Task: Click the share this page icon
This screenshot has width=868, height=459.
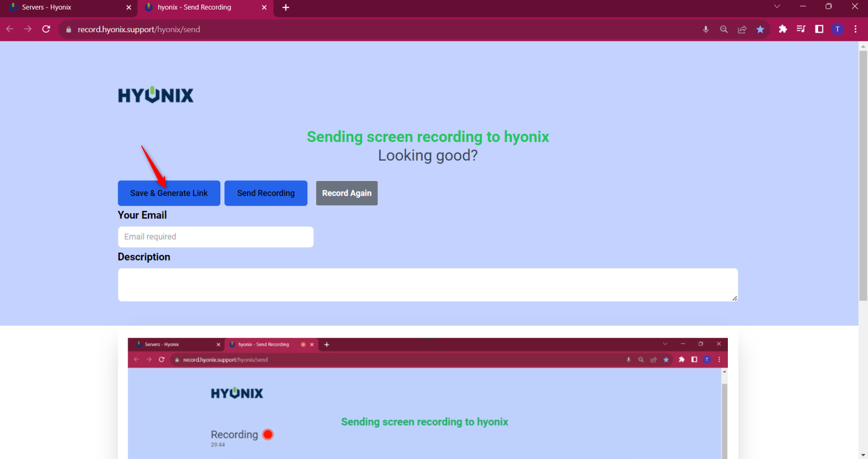Action: click(742, 29)
